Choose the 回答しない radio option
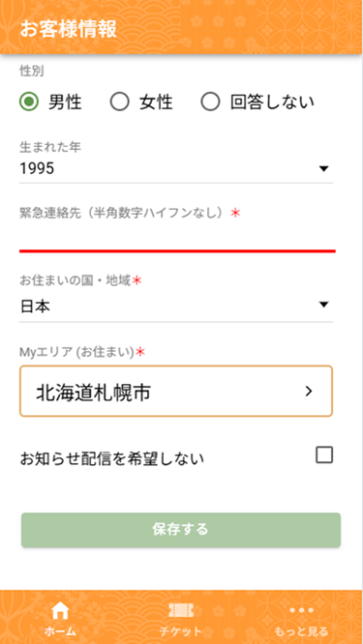This screenshot has width=363, height=644. (210, 102)
